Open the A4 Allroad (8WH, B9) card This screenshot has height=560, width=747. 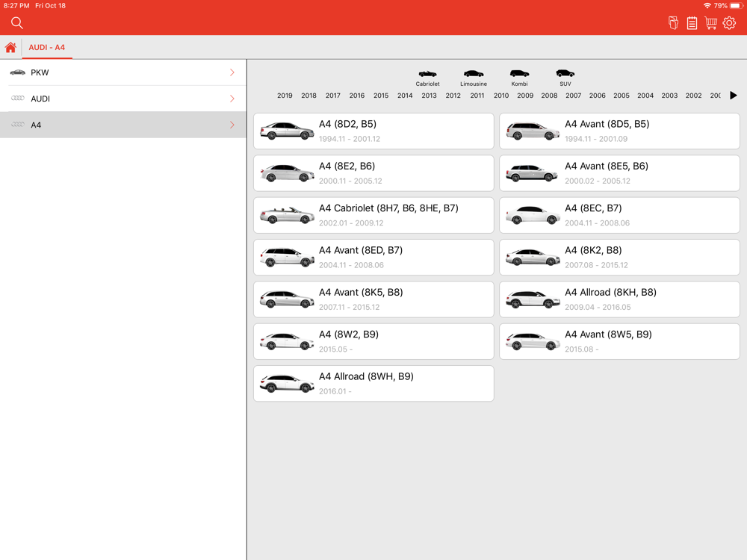point(373,383)
